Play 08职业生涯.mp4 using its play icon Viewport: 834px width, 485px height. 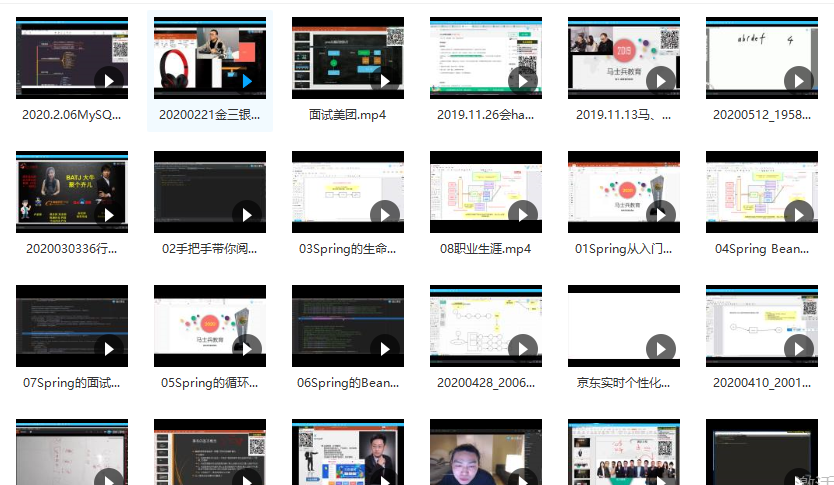[x=523, y=215]
